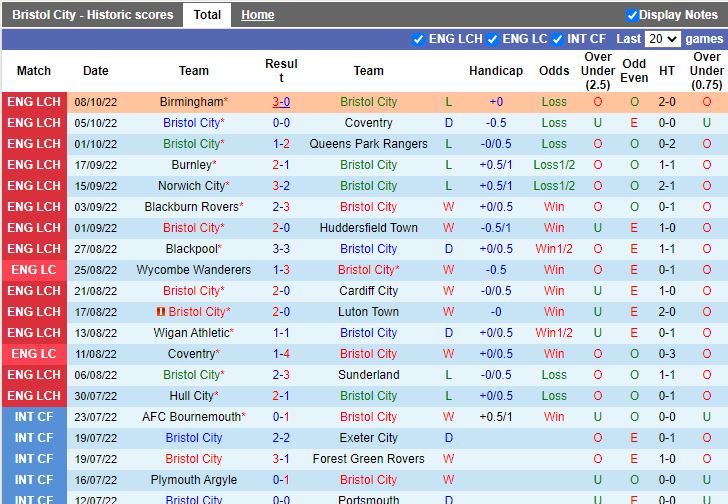Click Exeter City team name
The image size is (728, 504).
point(369,438)
